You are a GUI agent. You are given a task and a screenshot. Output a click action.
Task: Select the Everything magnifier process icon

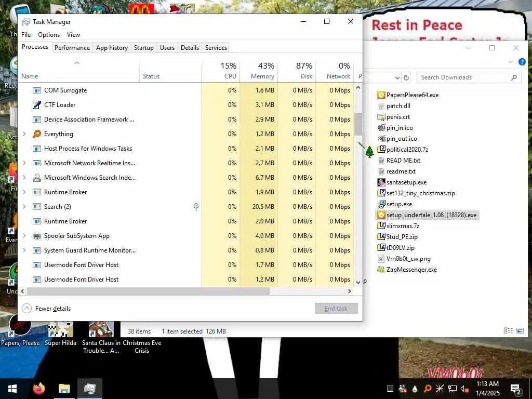pos(37,134)
